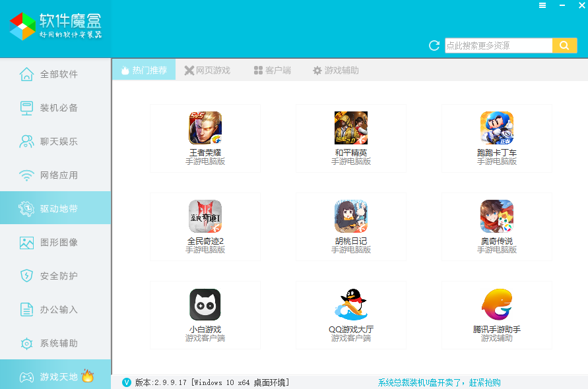Image resolution: width=588 pixels, height=389 pixels.
Task: Click the cog icon for 系统辅助
Action: (x=26, y=344)
